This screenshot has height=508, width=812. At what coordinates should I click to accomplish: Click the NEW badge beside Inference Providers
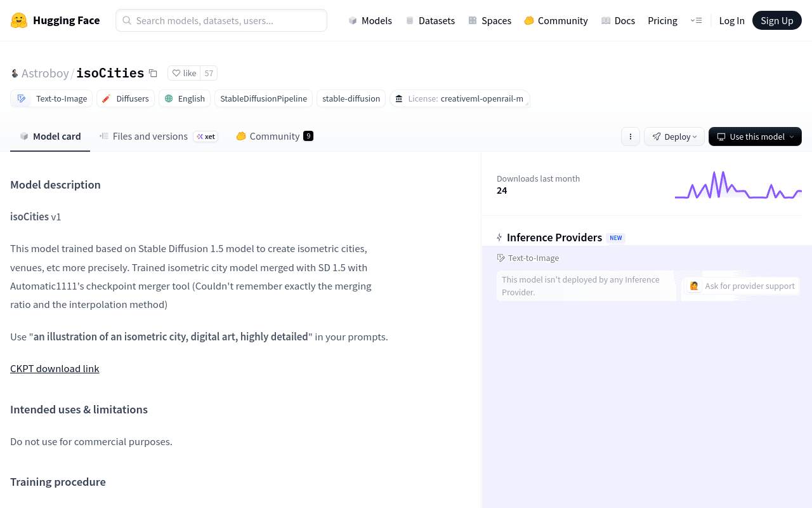615,238
